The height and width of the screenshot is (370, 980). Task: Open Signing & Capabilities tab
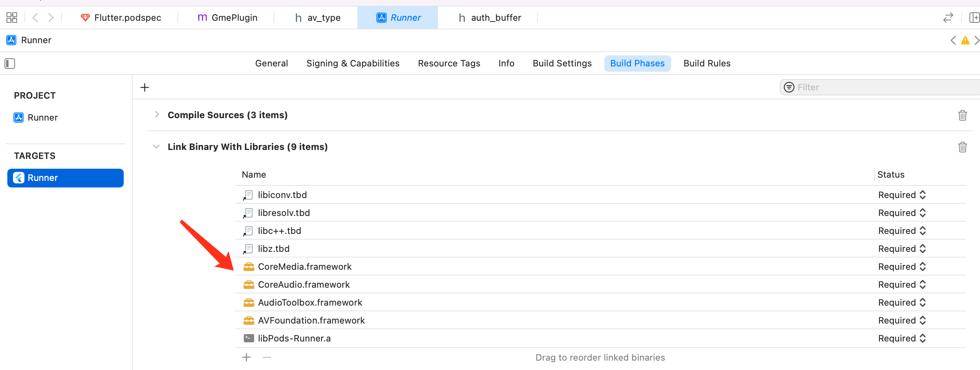[x=353, y=64]
